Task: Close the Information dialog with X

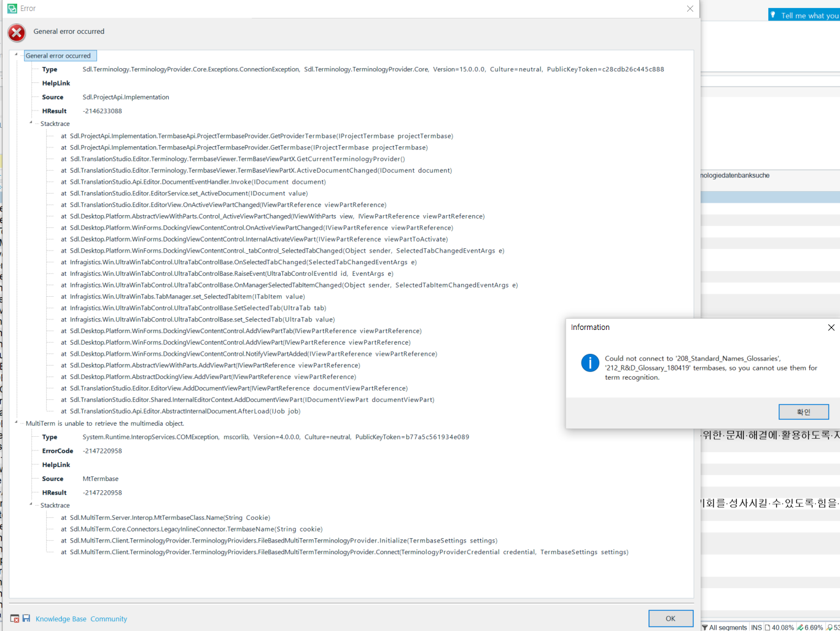Action: pyautogui.click(x=831, y=327)
